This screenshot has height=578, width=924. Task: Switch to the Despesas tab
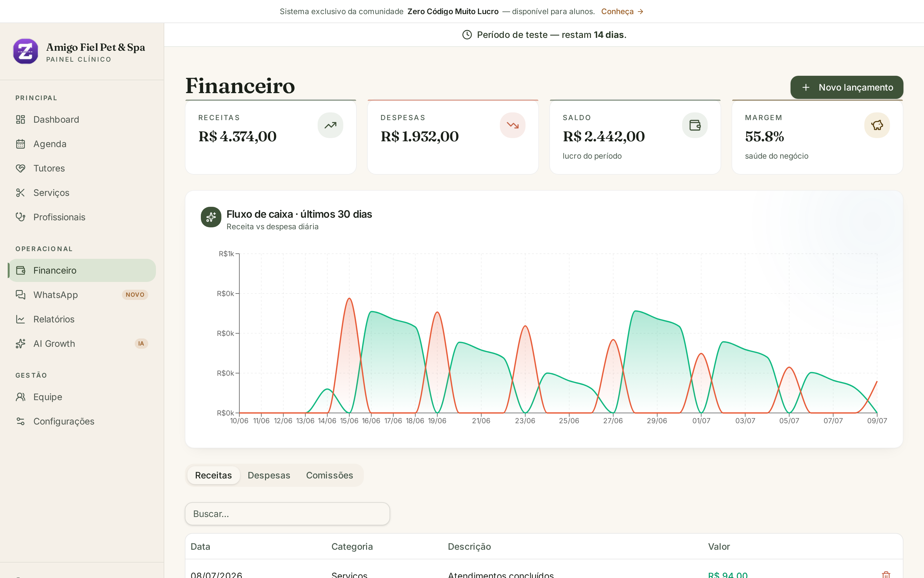(269, 475)
